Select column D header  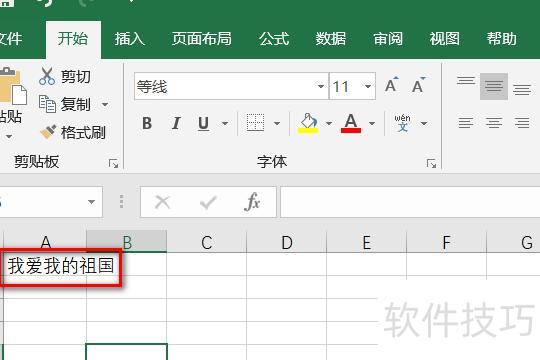287,242
